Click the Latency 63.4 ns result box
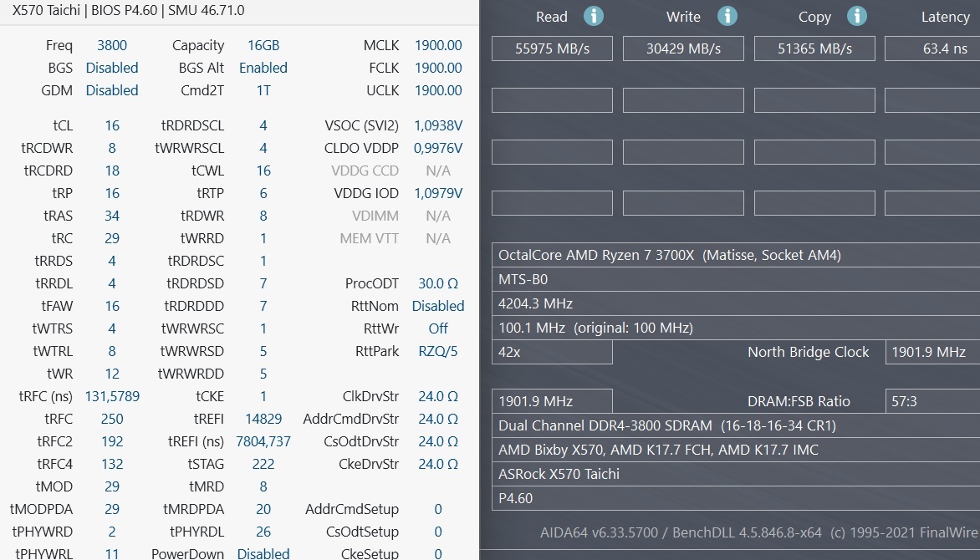Image resolution: width=980 pixels, height=560 pixels. (932, 48)
